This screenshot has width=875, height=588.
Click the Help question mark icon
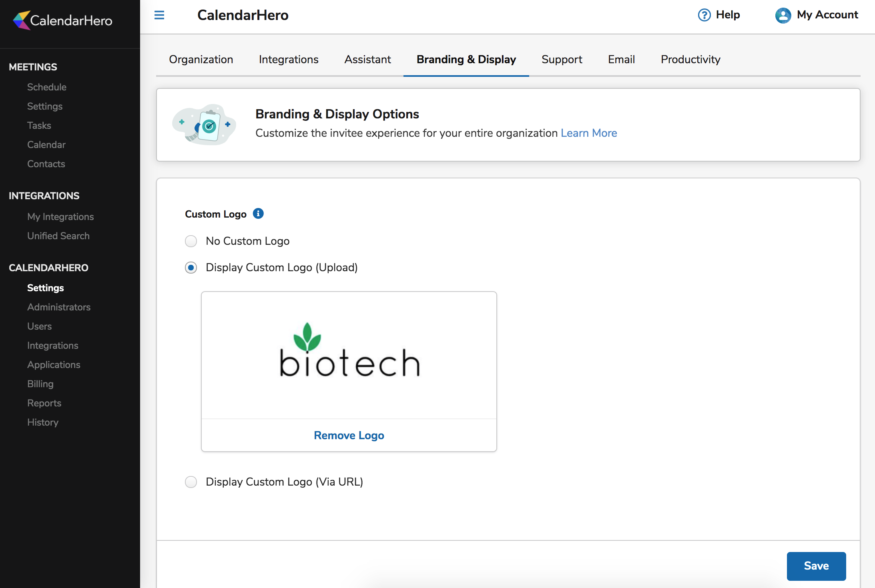point(704,15)
